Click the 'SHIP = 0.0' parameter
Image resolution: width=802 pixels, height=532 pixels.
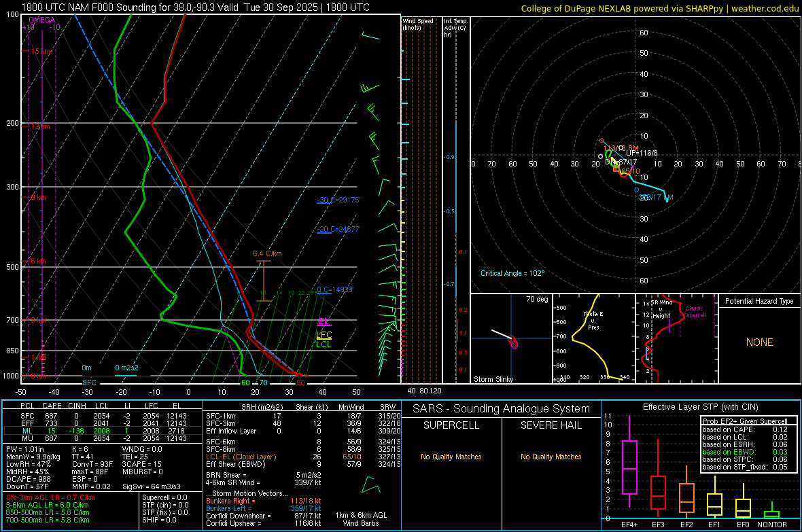[159, 520]
